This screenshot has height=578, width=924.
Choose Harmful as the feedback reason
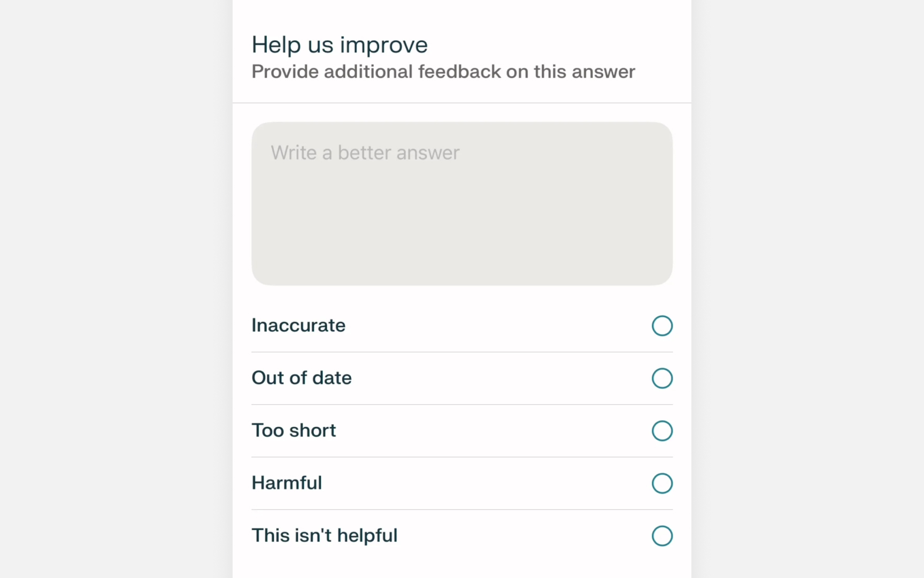pos(661,483)
